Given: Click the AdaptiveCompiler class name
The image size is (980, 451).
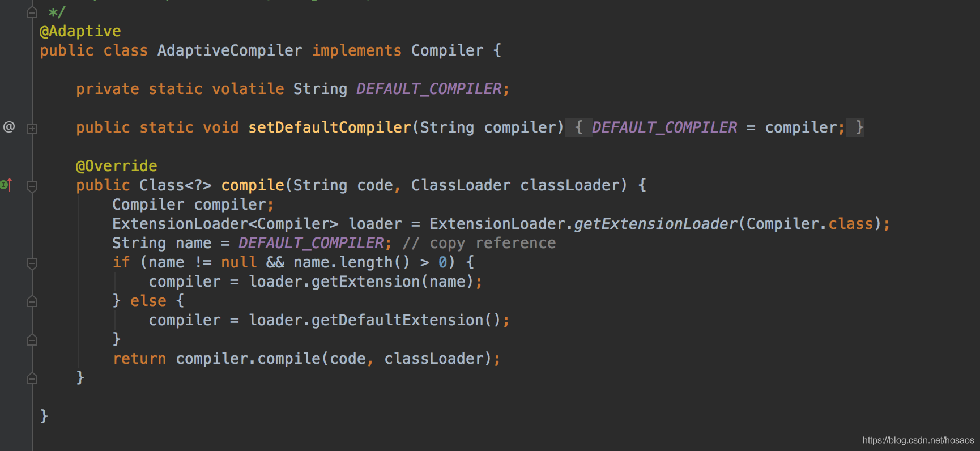Looking at the screenshot, I should click(x=229, y=50).
